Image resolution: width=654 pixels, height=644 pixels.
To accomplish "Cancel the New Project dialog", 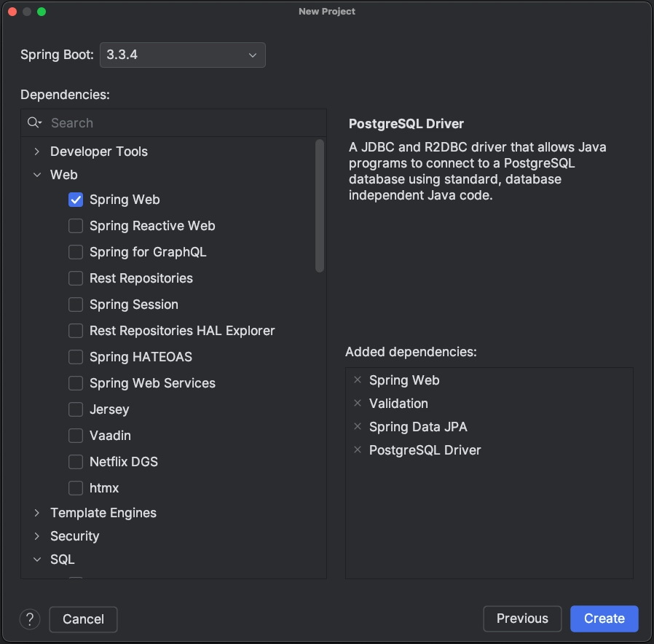I will click(x=83, y=619).
